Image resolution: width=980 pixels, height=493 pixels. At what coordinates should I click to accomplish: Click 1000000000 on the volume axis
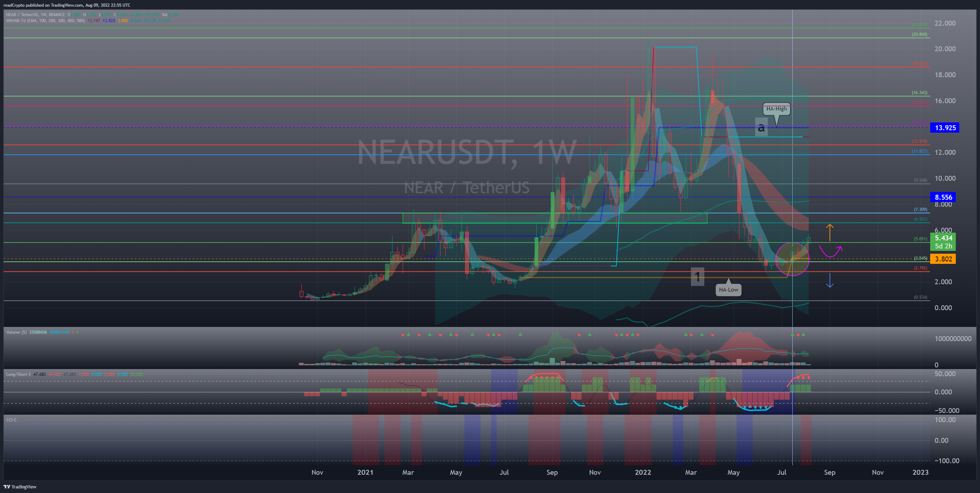tap(953, 339)
